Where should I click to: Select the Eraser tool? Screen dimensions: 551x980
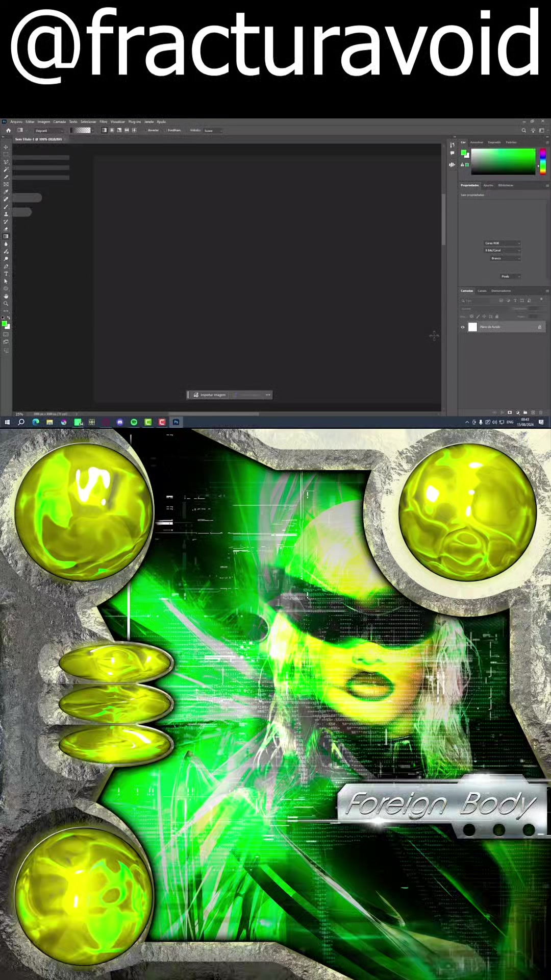pyautogui.click(x=6, y=229)
